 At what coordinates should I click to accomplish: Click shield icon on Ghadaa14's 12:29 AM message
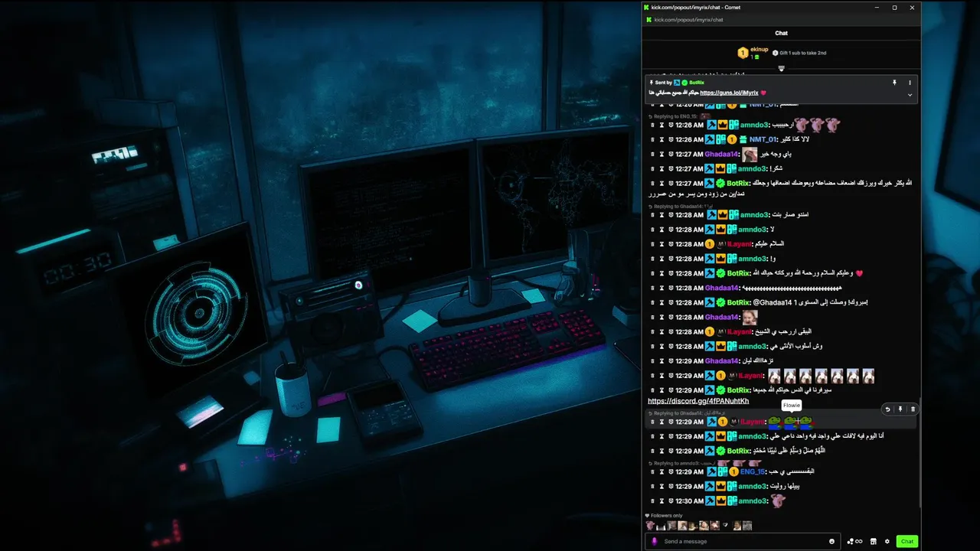pos(671,361)
